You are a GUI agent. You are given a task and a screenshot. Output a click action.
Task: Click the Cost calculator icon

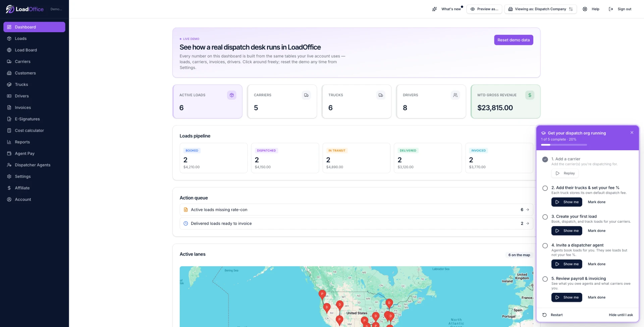pos(9,130)
